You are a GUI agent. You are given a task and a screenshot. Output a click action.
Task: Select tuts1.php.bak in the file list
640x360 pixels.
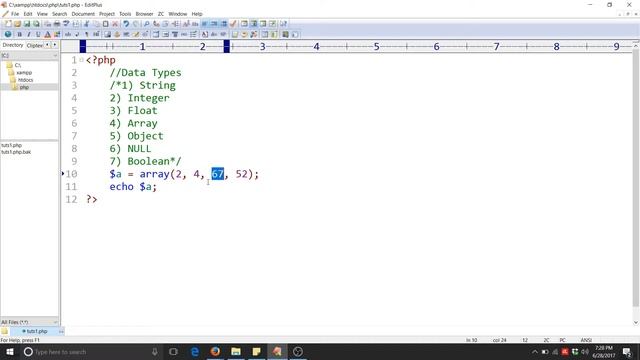coord(16,152)
